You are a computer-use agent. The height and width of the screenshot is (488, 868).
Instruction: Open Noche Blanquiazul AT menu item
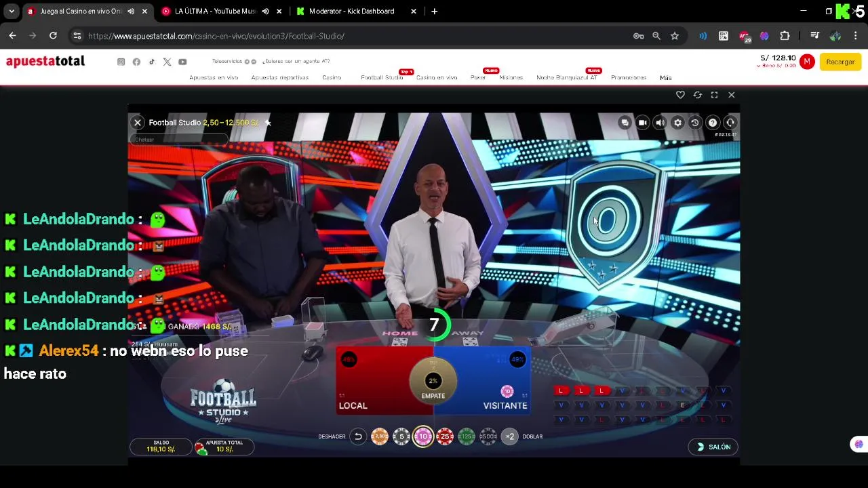[x=567, y=77]
